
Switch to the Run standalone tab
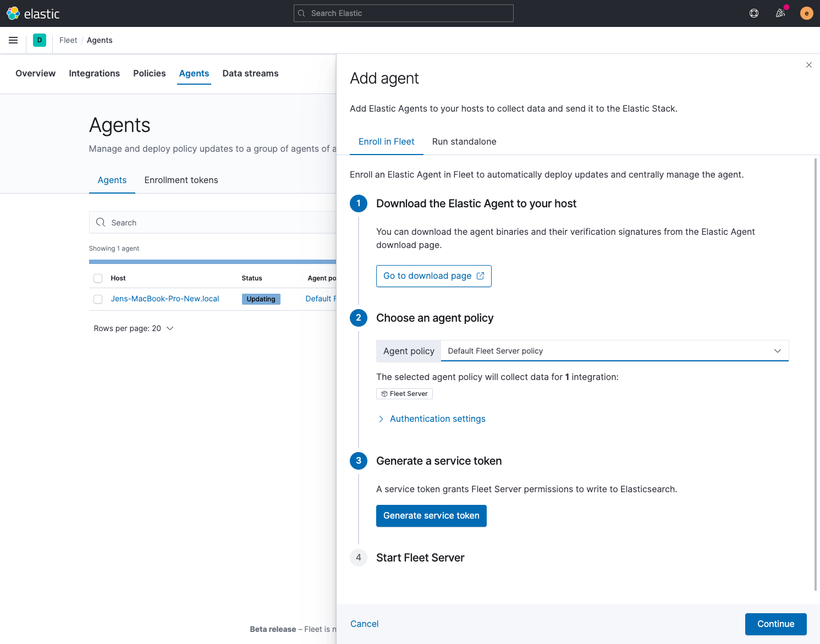(464, 141)
